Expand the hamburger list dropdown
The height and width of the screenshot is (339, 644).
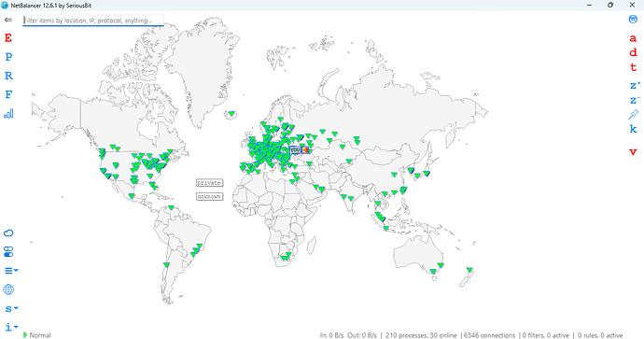tap(10, 271)
